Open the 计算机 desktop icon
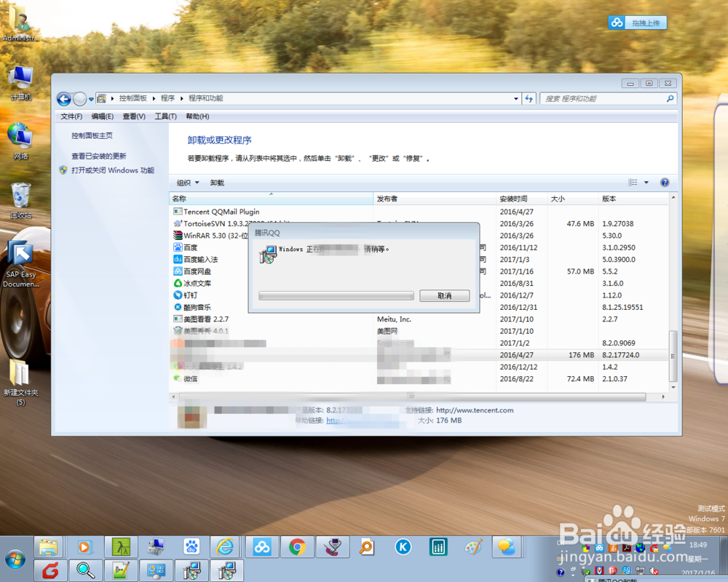Image resolution: width=728 pixels, height=582 pixels. pyautogui.click(x=21, y=84)
